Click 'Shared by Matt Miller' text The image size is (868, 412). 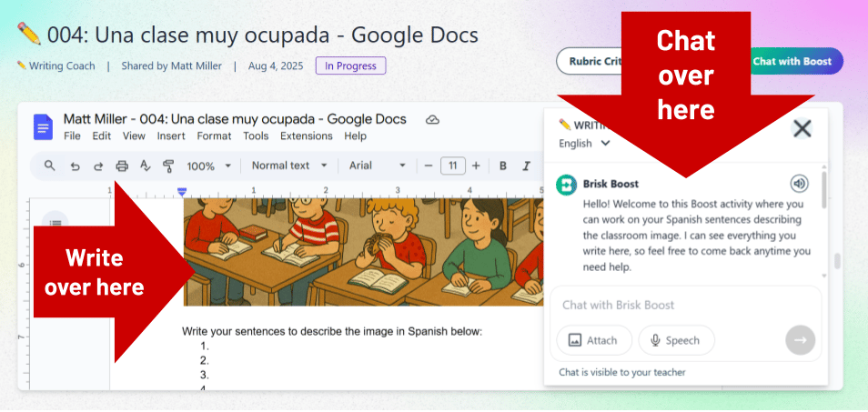(x=172, y=65)
